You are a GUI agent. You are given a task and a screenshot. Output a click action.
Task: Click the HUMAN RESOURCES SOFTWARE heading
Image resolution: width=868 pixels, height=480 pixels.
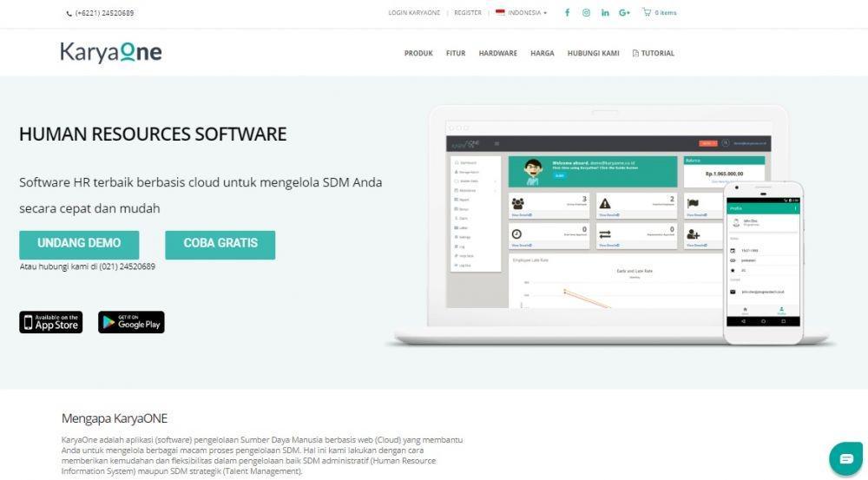tap(153, 134)
